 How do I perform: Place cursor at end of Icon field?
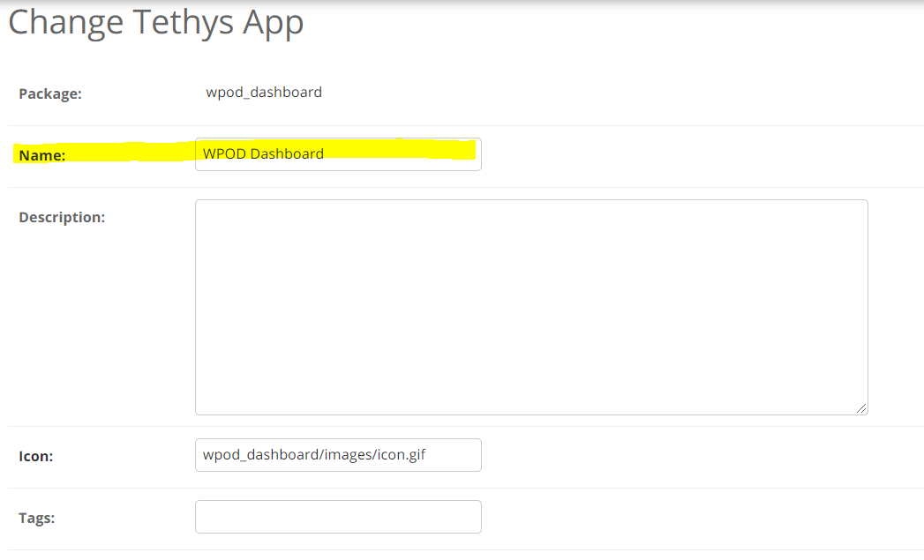click(459, 455)
